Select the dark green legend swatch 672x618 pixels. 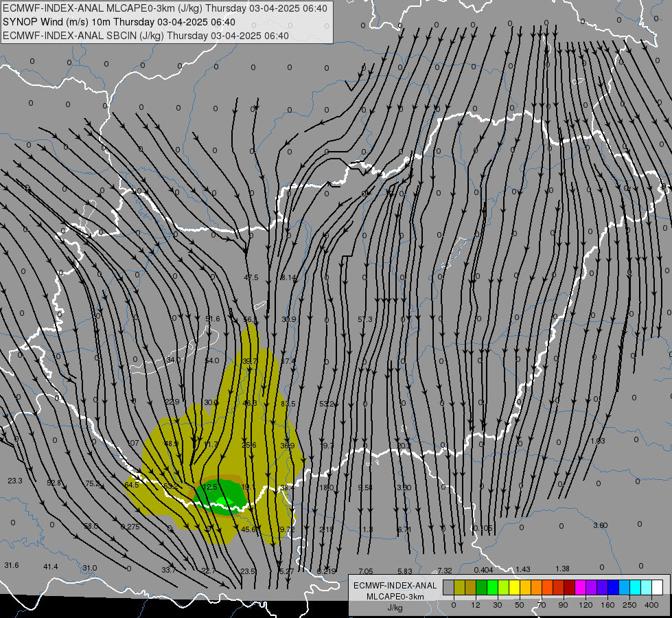coord(482,587)
